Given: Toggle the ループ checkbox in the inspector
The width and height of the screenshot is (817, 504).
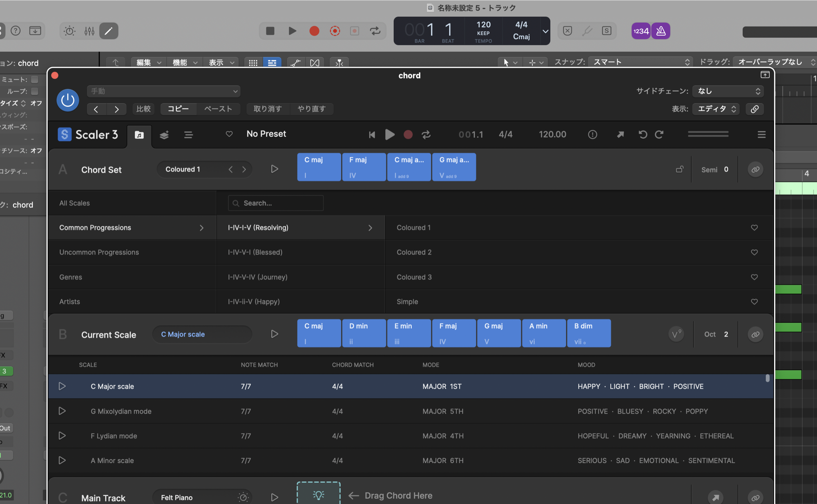Looking at the screenshot, I should 35,91.
